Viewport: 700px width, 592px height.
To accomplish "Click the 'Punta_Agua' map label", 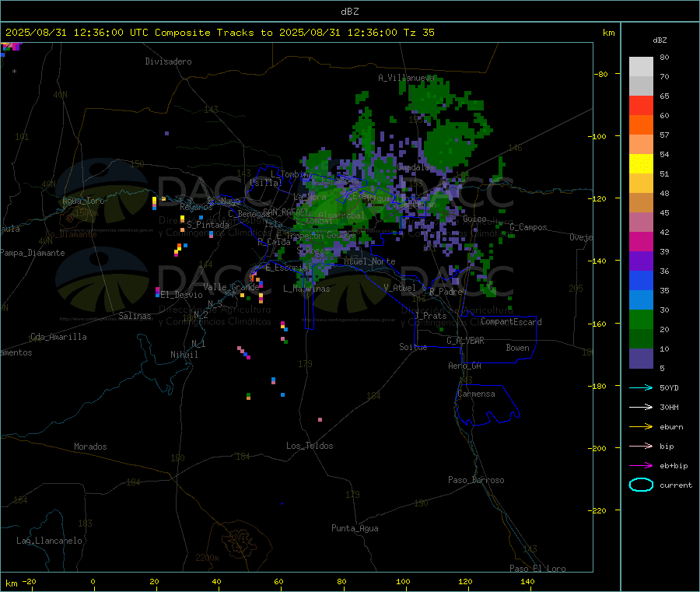I will pos(355,528).
